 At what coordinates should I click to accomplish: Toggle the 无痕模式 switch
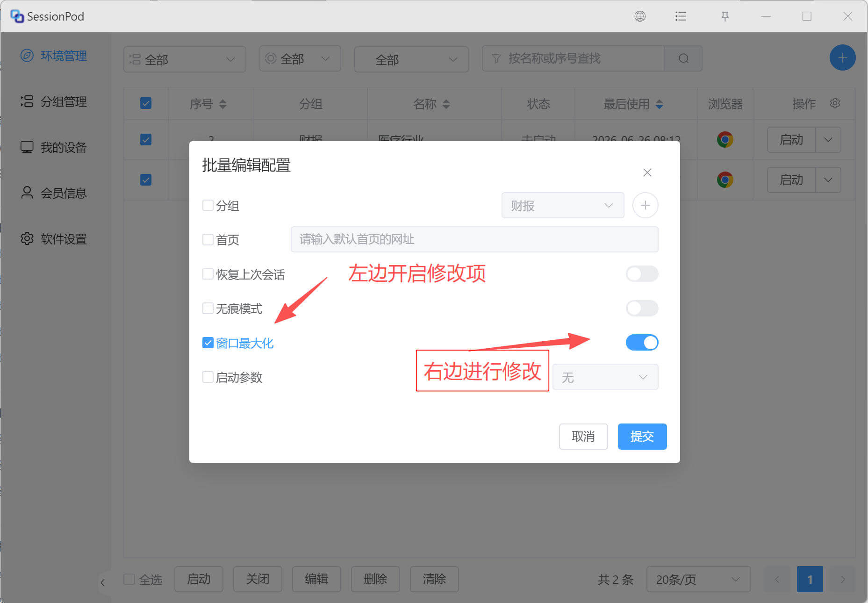642,308
